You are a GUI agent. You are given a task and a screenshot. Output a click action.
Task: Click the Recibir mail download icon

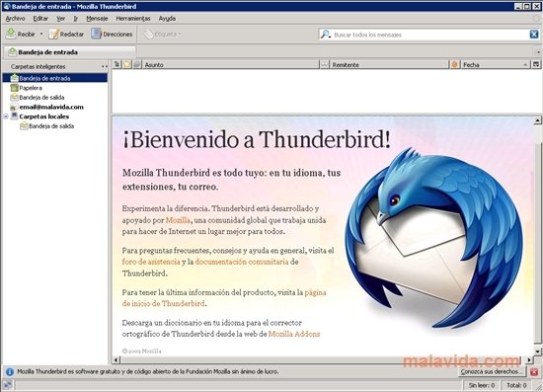11,34
